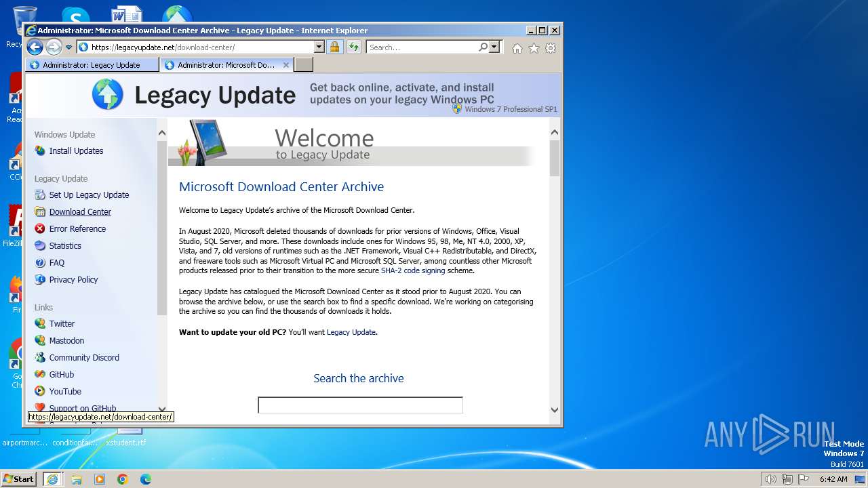Launch Chrome from the taskbar

tap(123, 479)
